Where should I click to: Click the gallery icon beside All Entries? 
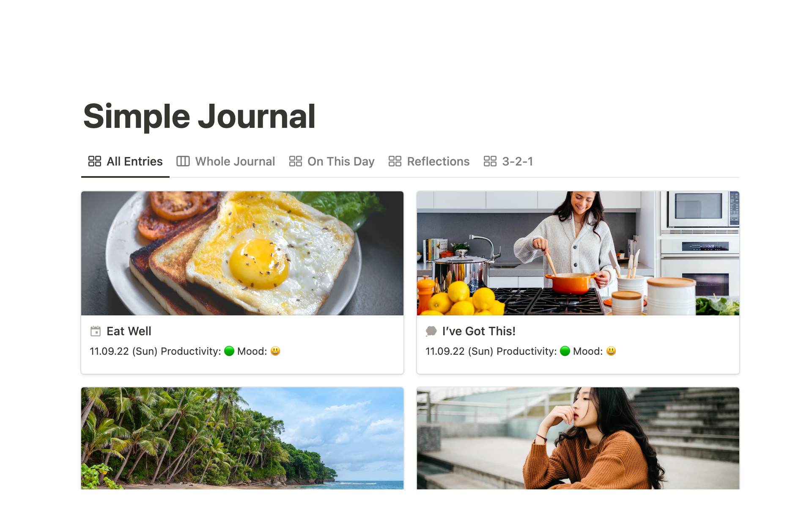point(95,161)
